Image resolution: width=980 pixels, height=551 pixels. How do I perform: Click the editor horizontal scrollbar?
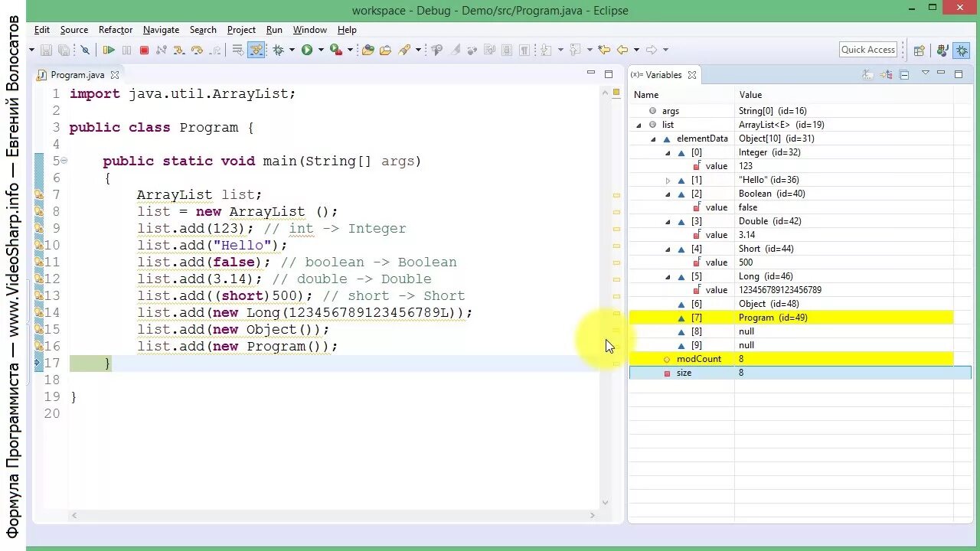pos(334,516)
